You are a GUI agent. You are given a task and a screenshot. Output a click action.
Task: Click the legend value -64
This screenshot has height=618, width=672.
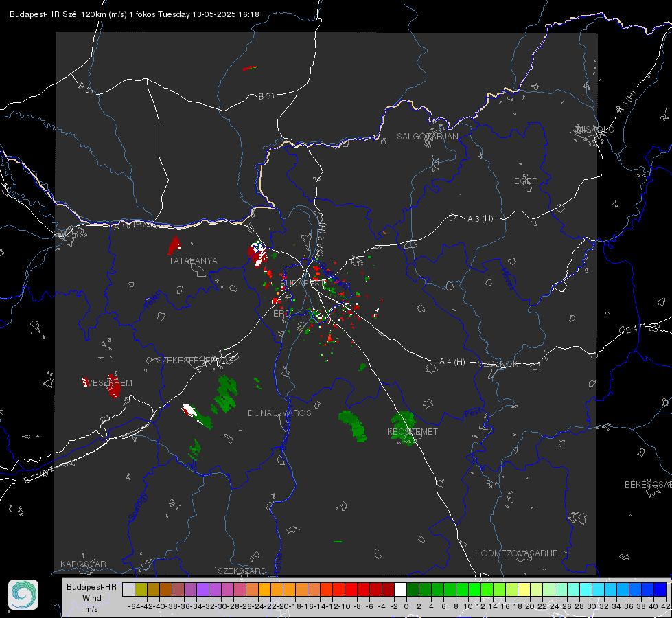coord(134,606)
